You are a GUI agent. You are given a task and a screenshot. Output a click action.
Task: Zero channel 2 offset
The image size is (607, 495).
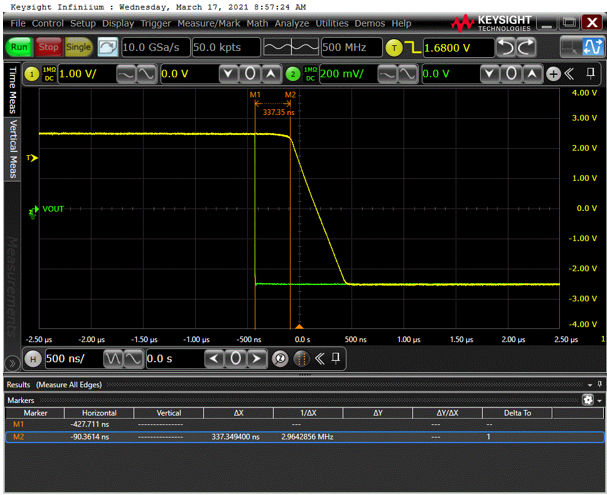(x=511, y=74)
